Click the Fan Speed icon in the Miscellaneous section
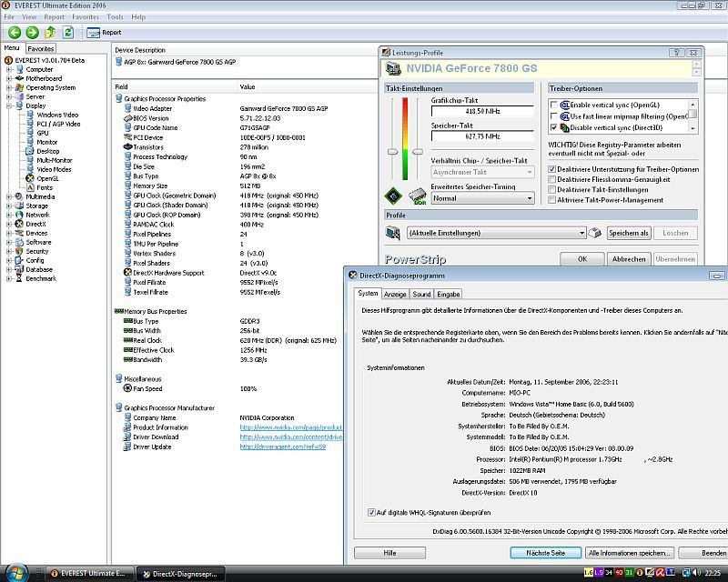The width and height of the screenshot is (728, 582). tap(127, 388)
